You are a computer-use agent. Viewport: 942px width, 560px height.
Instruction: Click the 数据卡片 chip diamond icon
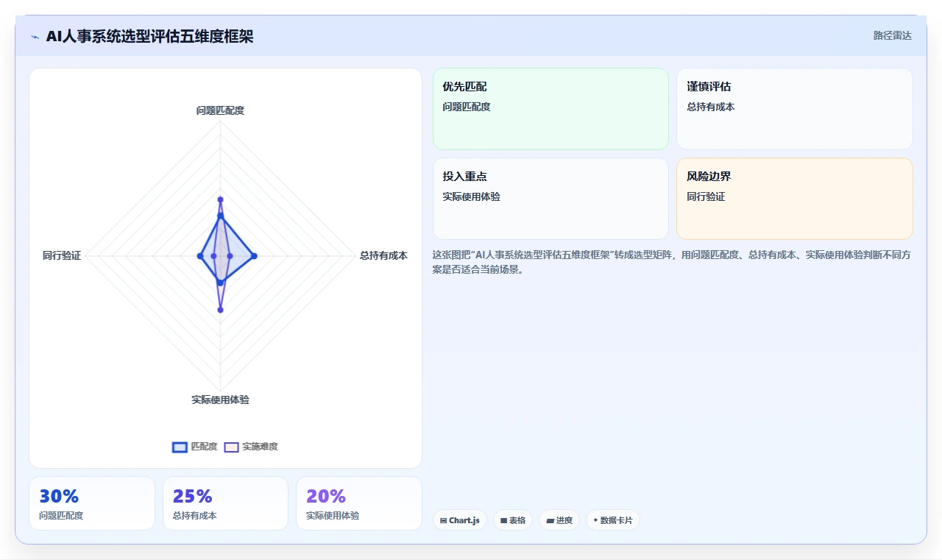coord(595,520)
